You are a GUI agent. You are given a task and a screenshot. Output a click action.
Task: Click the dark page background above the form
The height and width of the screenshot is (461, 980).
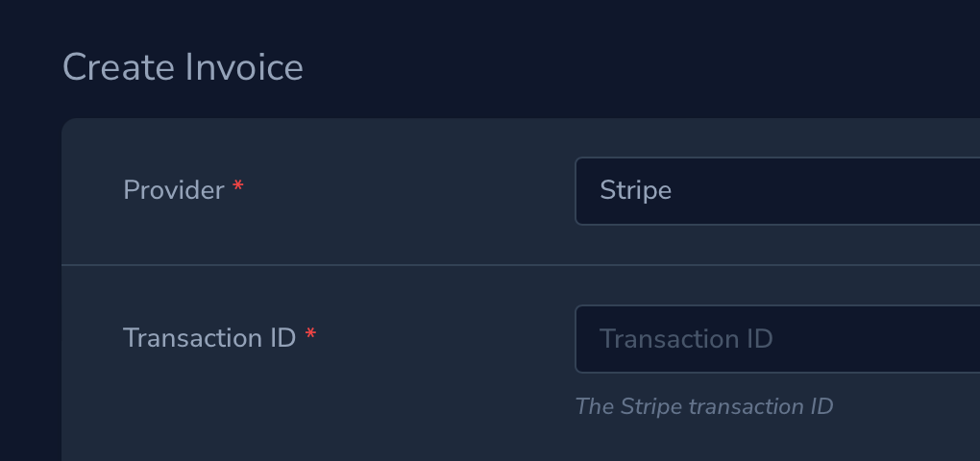[576, 58]
